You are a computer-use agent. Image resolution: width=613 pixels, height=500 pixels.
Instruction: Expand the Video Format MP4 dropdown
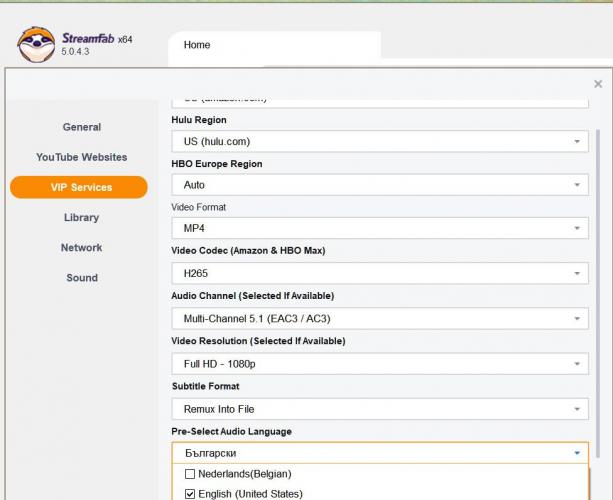pos(380,228)
